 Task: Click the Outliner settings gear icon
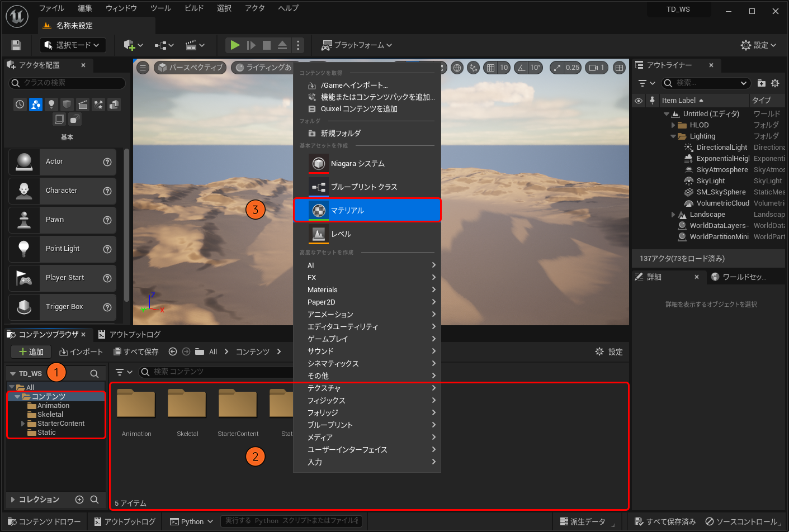tap(775, 83)
